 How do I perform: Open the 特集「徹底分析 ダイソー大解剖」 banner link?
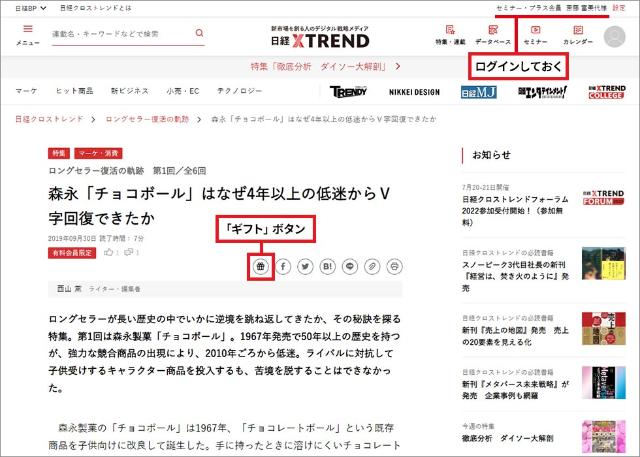319,64
